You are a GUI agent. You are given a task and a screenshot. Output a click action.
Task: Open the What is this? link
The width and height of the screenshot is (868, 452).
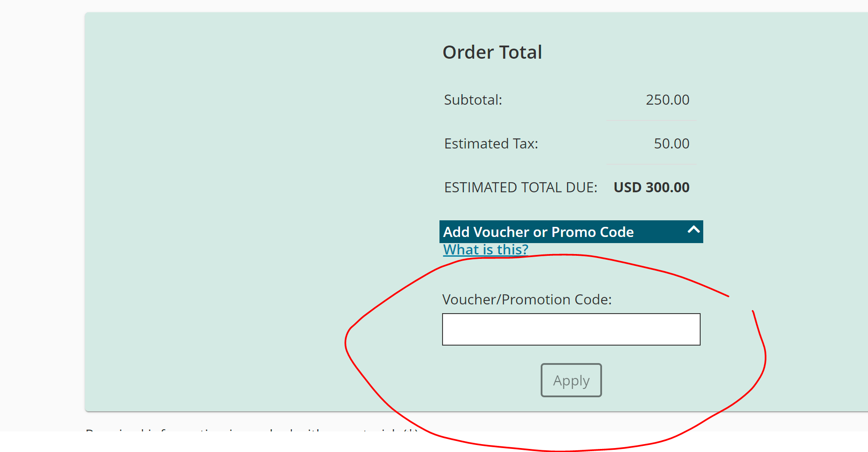tap(486, 250)
